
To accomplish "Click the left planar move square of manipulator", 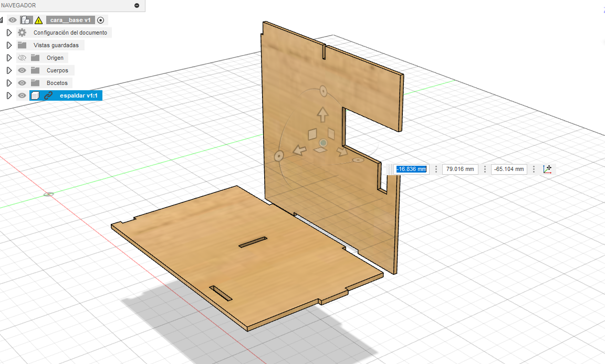I will coord(312,134).
